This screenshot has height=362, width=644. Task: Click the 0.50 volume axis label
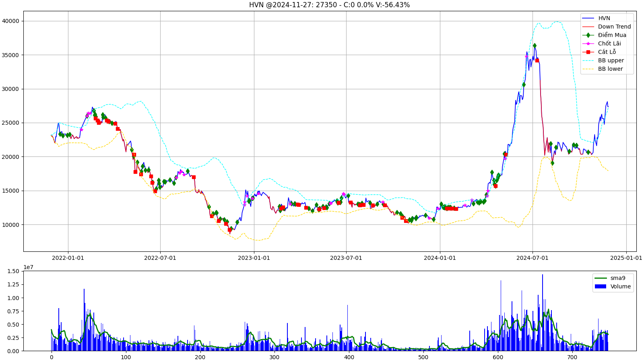click(13, 324)
